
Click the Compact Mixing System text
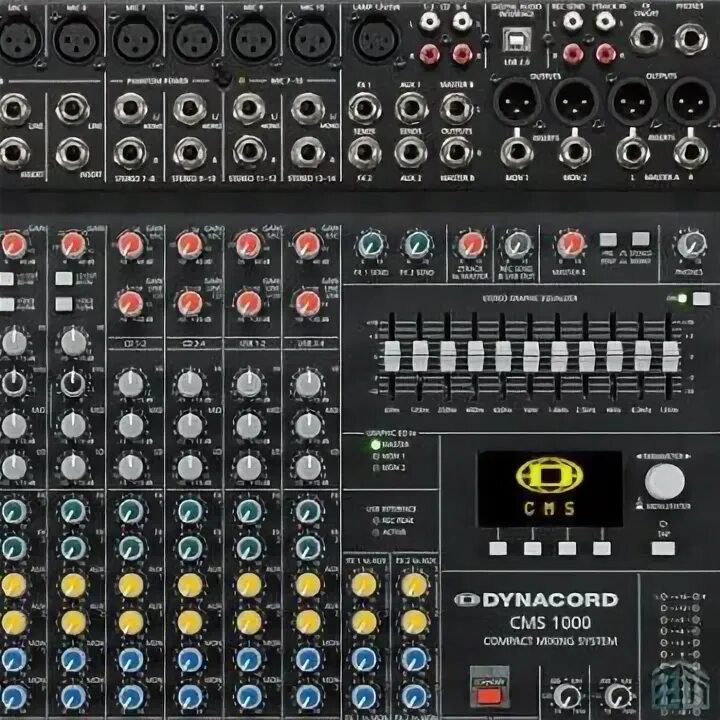pyautogui.click(x=550, y=641)
